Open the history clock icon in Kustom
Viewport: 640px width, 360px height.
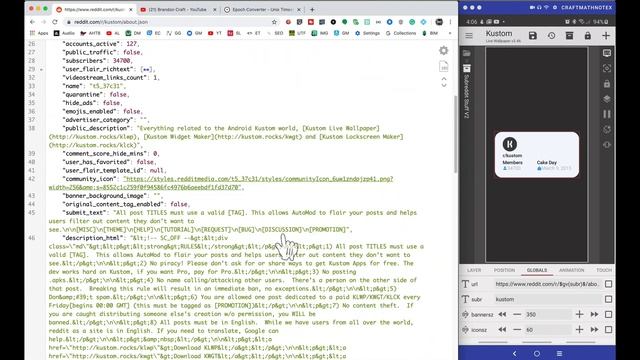(551, 36)
